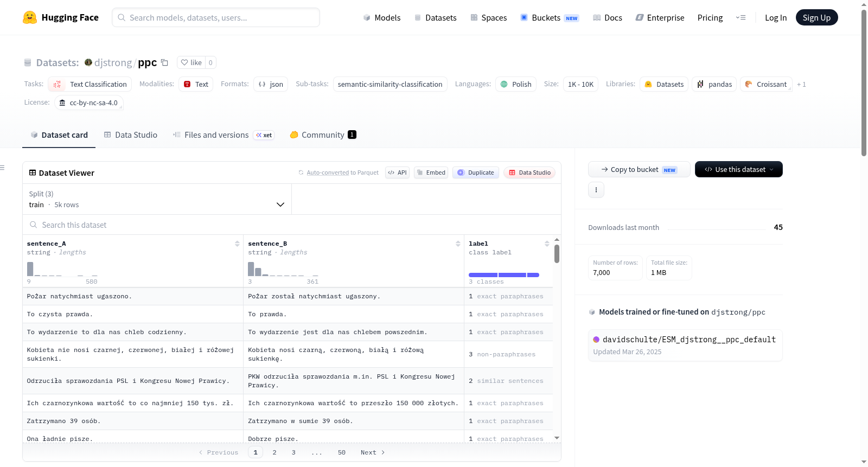Open the navigation overflow menu icon
This screenshot has width=868, height=467.
click(741, 17)
